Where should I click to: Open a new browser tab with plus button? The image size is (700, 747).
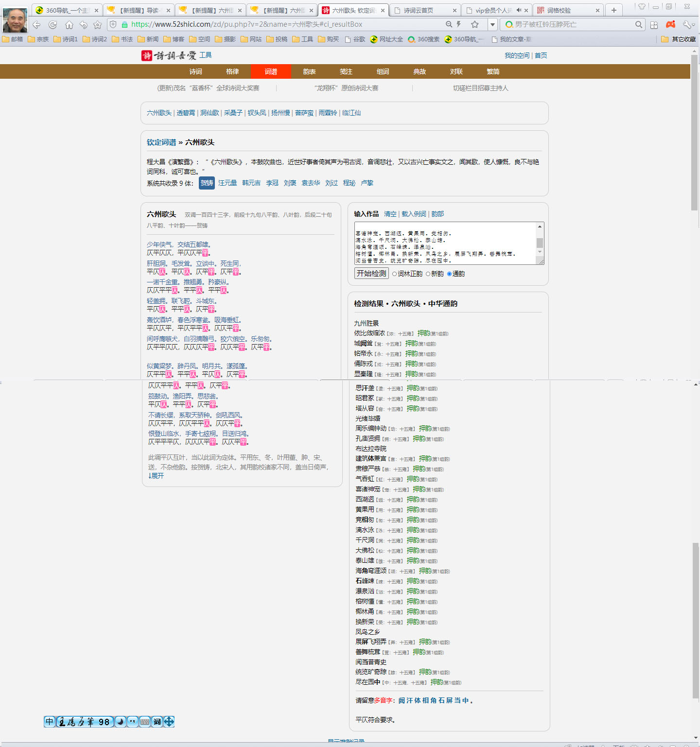click(614, 10)
